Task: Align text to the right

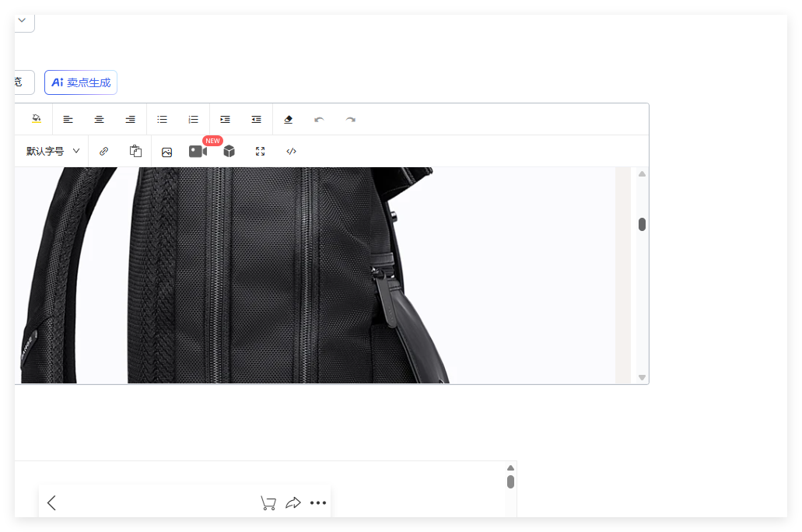Action: pyautogui.click(x=131, y=119)
